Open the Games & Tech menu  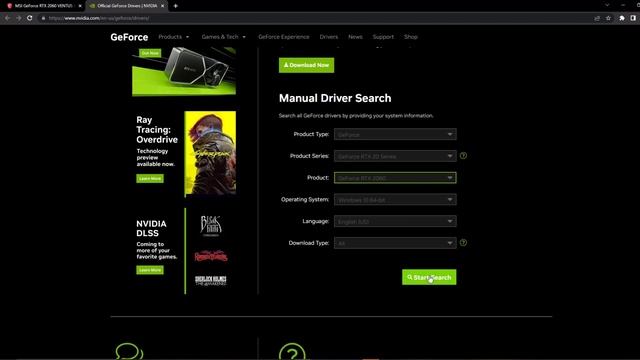pyautogui.click(x=223, y=37)
